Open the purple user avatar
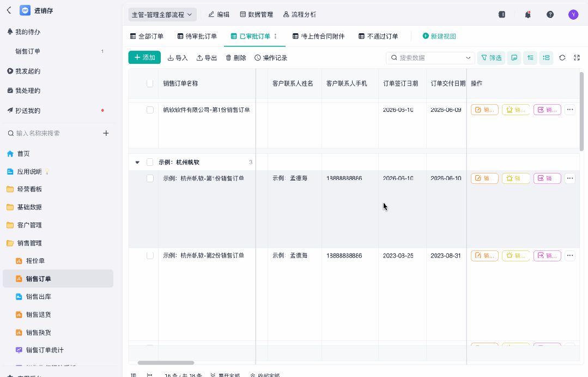588x377 pixels. click(573, 15)
